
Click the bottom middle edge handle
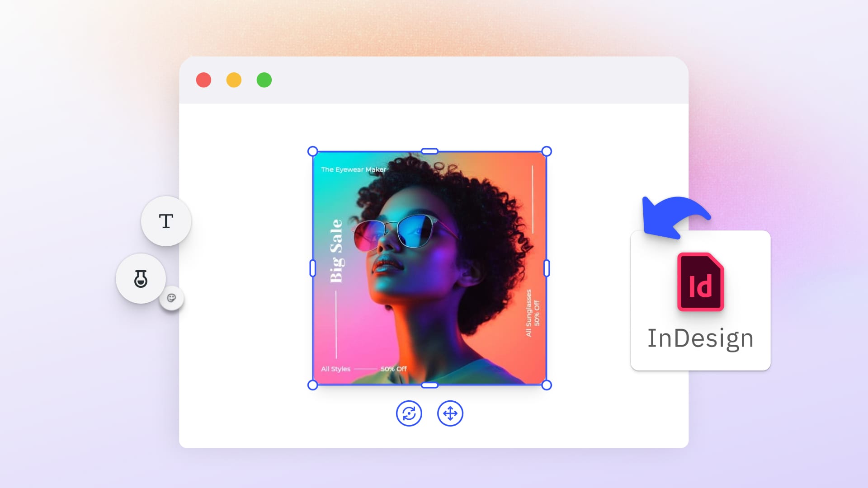coord(429,385)
